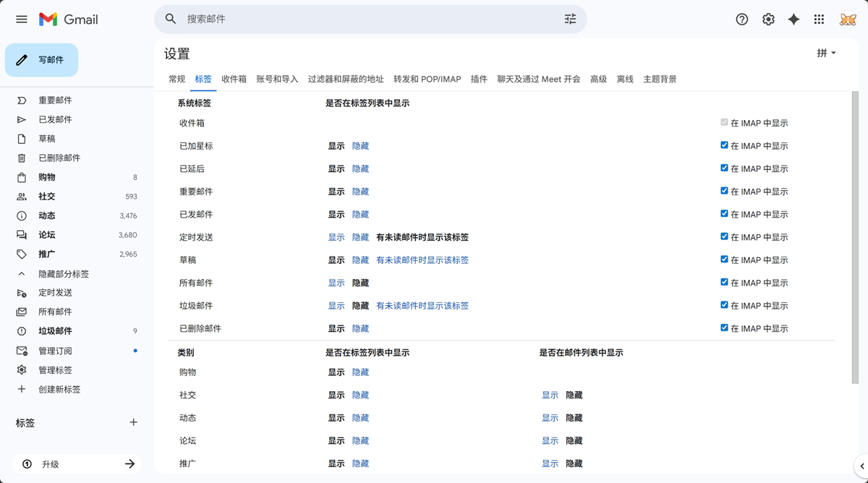The image size is (868, 483).
Task: Uncheck 在 IMAP 中显示 for 已加星标
Action: click(x=724, y=145)
